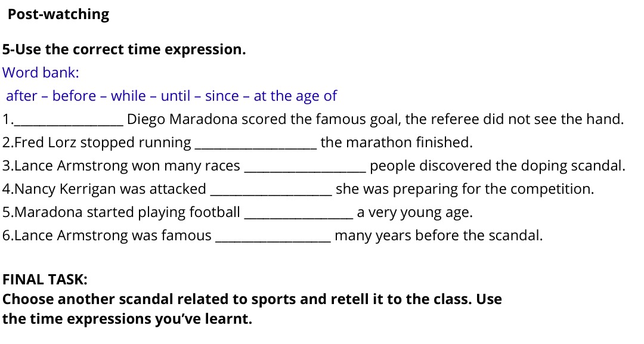The width and height of the screenshot is (644, 344).
Task: Select the word 'since' in word bank
Action: (222, 96)
